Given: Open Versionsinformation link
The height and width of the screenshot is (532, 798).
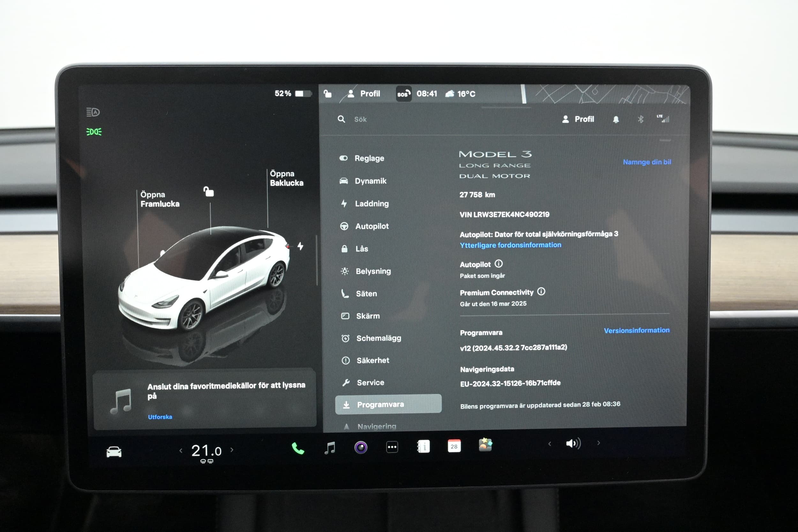Looking at the screenshot, I should (636, 330).
